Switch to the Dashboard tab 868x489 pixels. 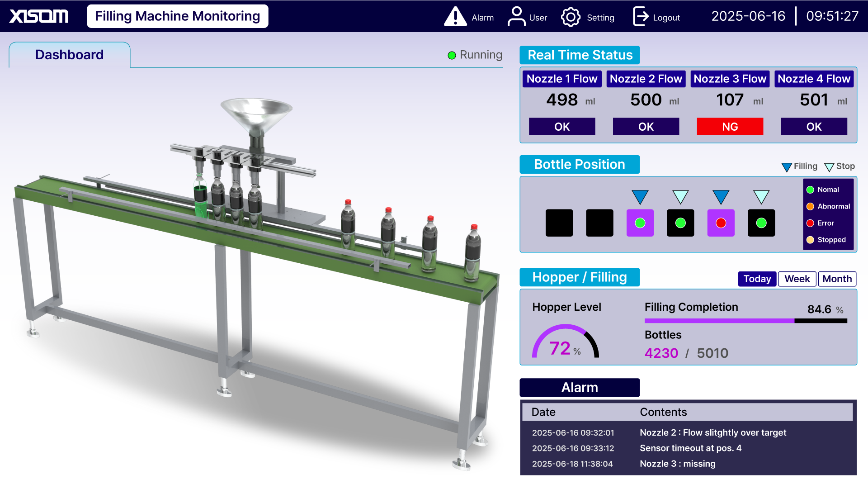(x=70, y=55)
